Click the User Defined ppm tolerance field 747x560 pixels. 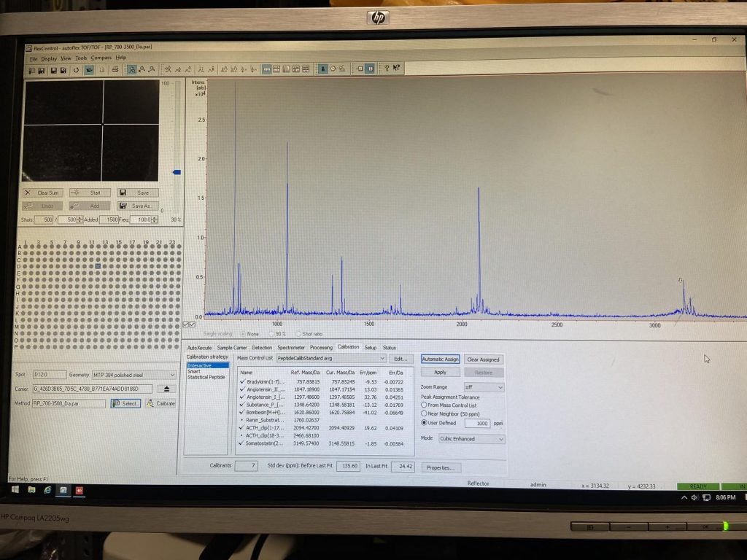coord(477,423)
